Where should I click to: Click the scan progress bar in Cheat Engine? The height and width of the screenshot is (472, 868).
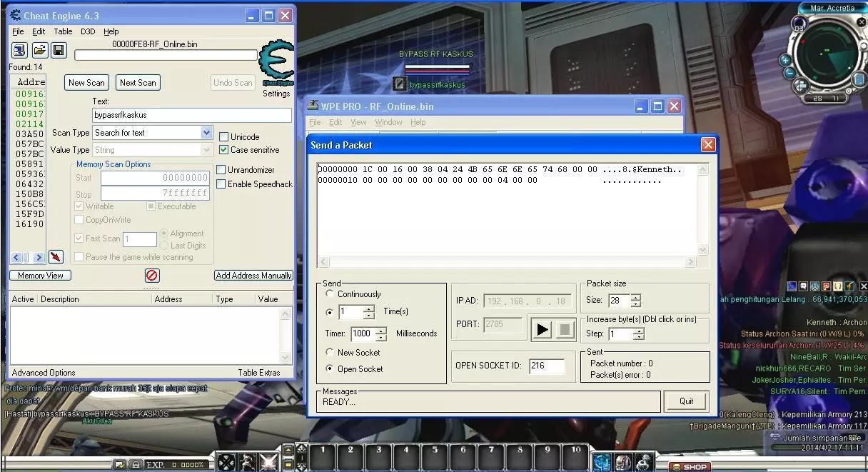pyautogui.click(x=166, y=55)
